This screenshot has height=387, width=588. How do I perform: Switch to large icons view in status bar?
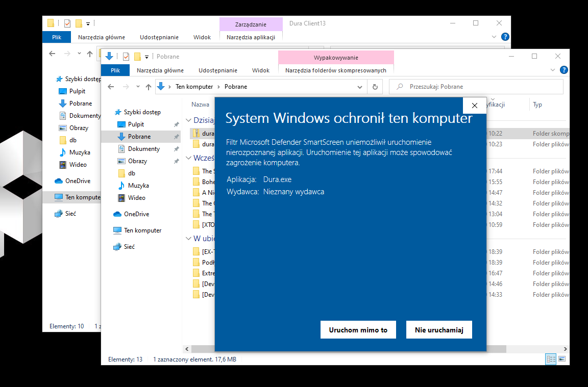pos(562,359)
